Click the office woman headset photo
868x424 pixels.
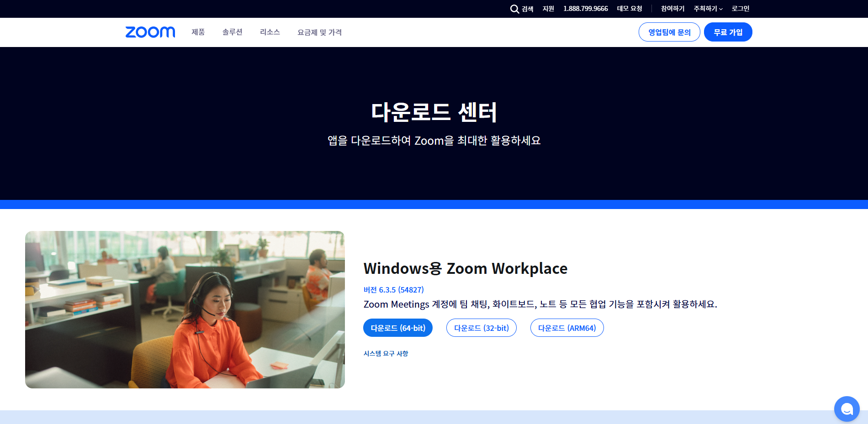(185, 309)
